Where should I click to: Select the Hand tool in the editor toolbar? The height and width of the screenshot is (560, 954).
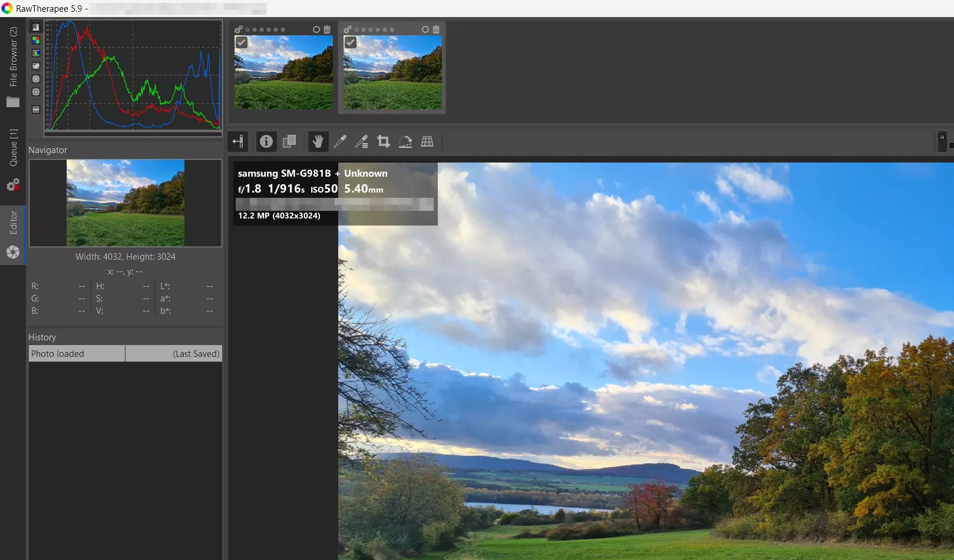[318, 141]
